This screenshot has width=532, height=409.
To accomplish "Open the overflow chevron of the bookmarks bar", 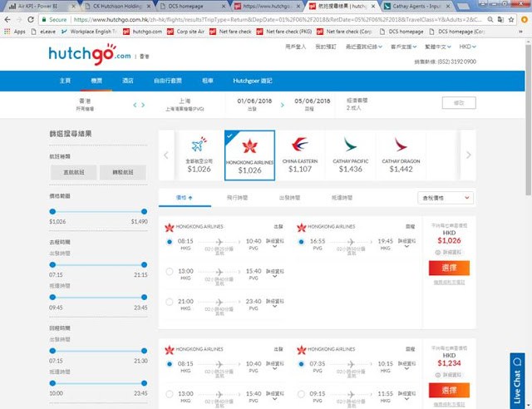I will (x=521, y=32).
